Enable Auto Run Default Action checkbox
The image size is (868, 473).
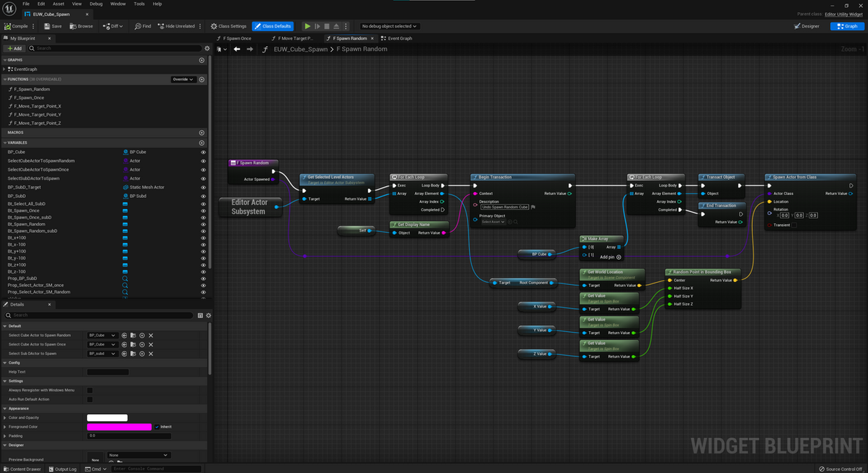pyautogui.click(x=90, y=399)
